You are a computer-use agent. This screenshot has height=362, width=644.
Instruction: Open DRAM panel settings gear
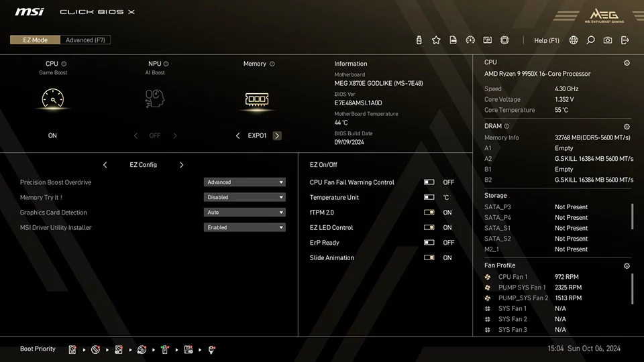pyautogui.click(x=627, y=127)
